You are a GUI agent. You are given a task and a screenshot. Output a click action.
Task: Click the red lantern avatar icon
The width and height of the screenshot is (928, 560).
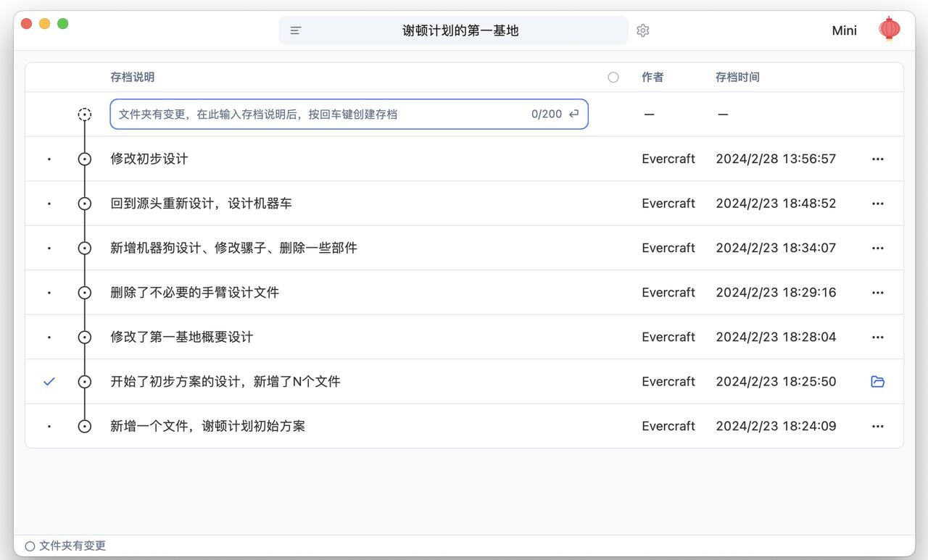[889, 30]
